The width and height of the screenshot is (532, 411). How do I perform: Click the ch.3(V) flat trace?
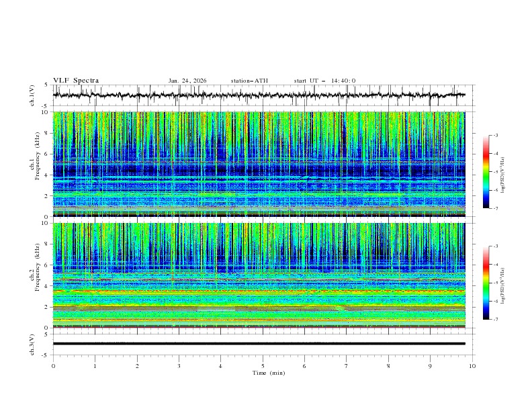[259, 344]
